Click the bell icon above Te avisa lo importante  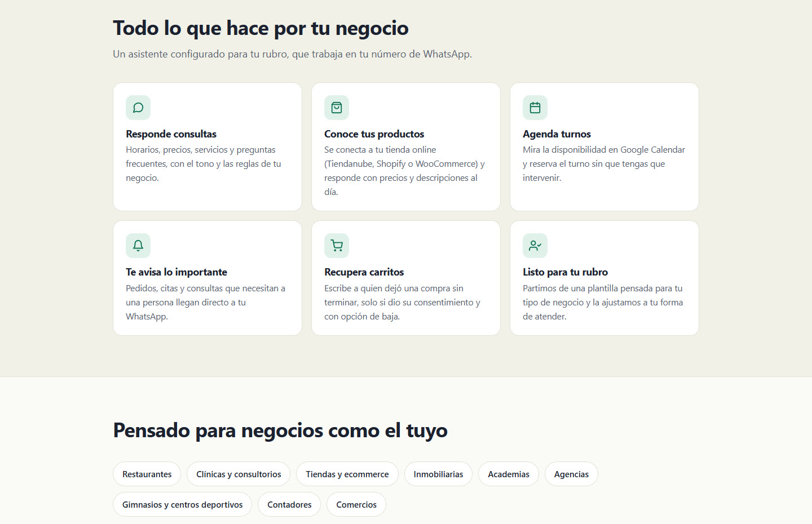(x=138, y=246)
